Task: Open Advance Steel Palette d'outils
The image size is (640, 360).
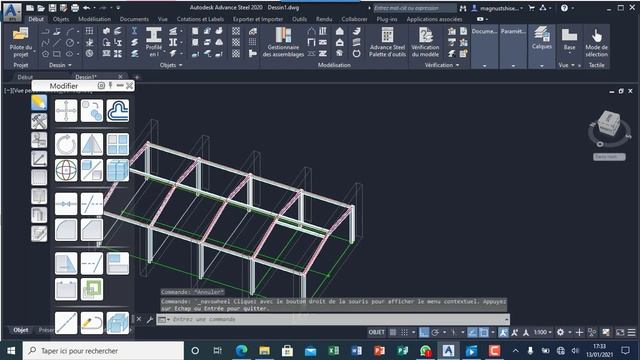Action: pyautogui.click(x=387, y=42)
